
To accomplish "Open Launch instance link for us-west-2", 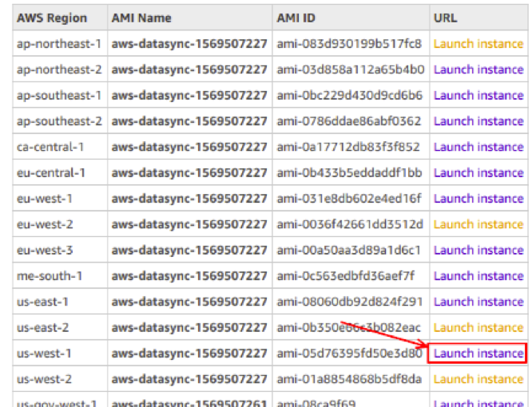I will tap(478, 379).
